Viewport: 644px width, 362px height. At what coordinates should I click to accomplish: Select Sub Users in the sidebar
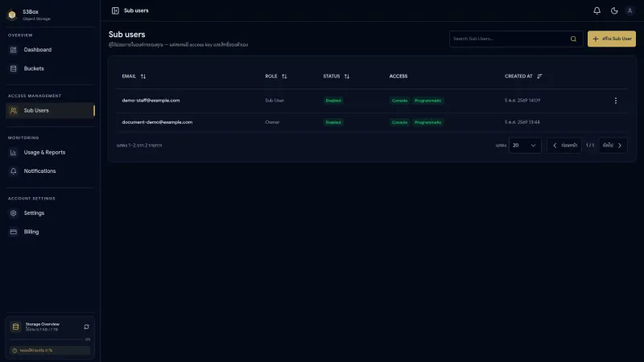click(50, 110)
